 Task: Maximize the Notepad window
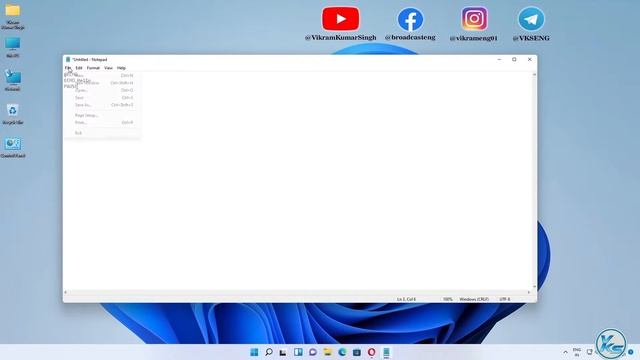[x=514, y=59]
